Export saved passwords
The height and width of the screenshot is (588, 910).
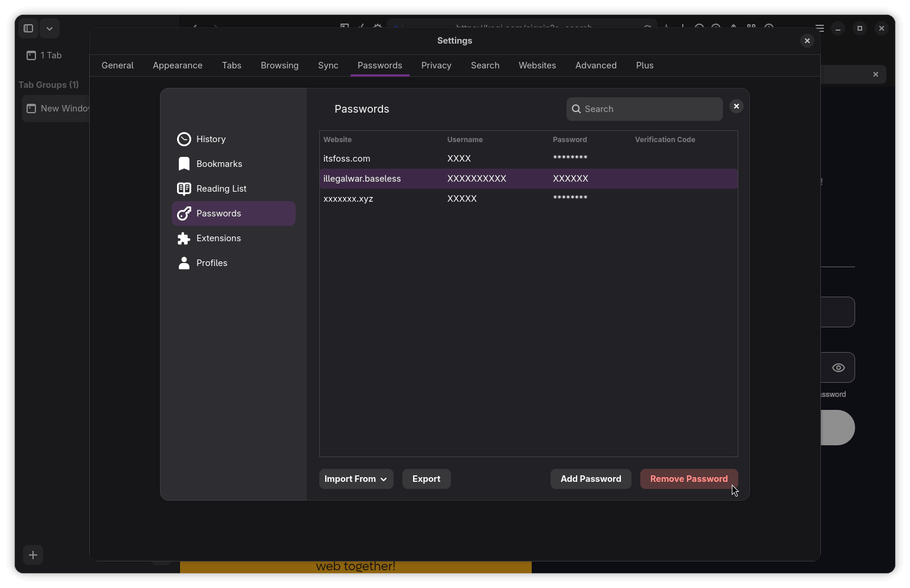[426, 479]
